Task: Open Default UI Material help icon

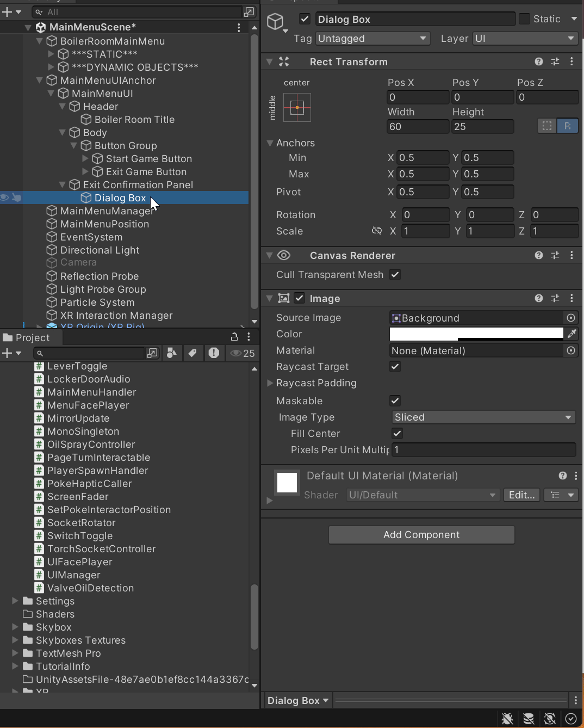Action: point(563,476)
